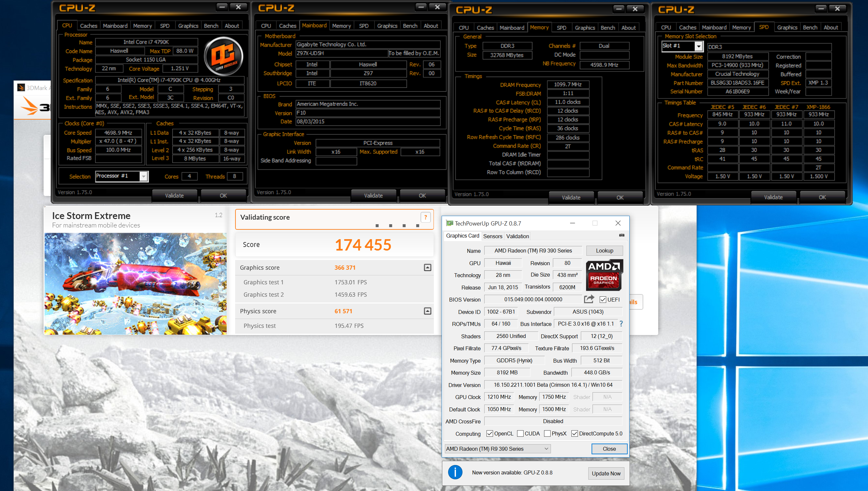Collapse the Physics score section
The image size is (868, 491).
[x=427, y=311]
